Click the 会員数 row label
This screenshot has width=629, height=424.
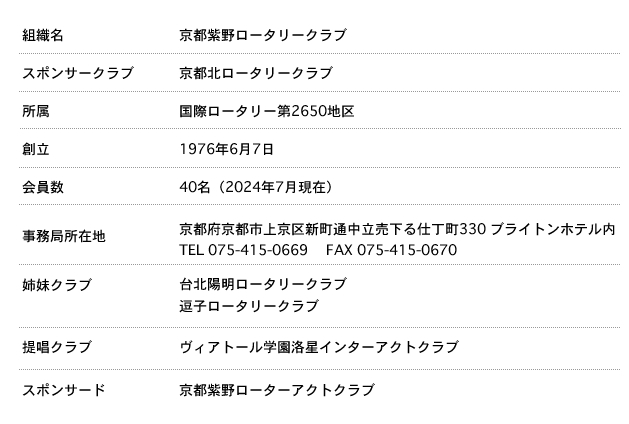click(43, 187)
